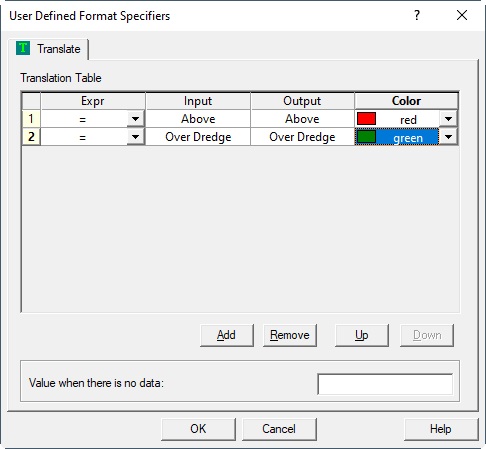Open the Expr dropdown in row 1
The width and height of the screenshot is (486, 449).
(135, 119)
